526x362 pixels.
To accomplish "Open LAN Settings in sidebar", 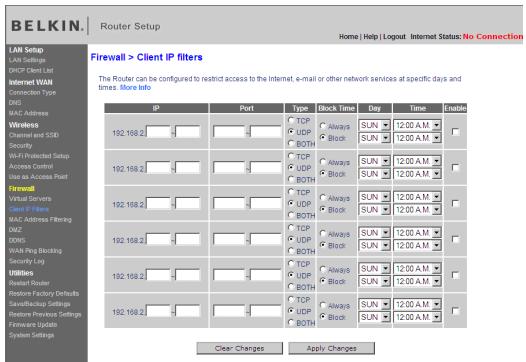I will (27, 60).
